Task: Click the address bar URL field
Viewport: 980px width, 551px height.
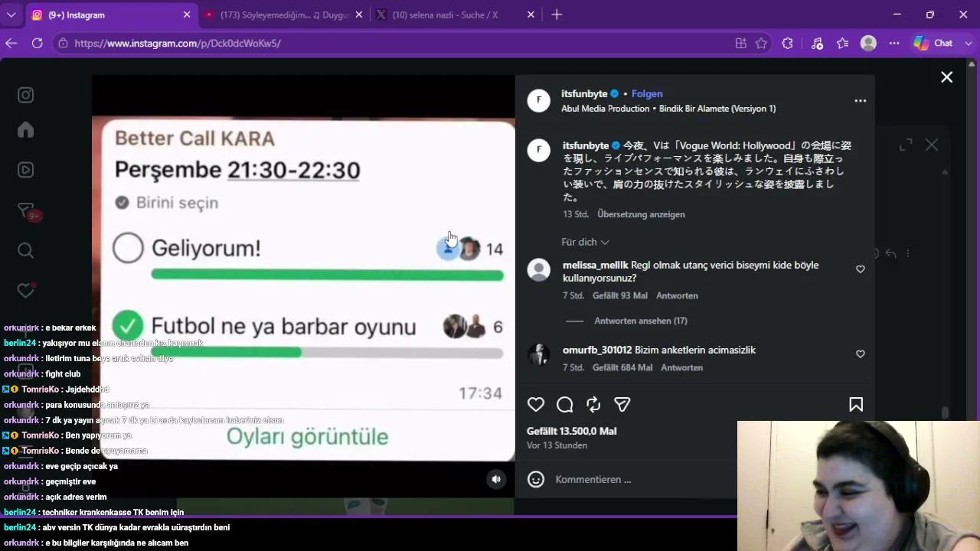Action: click(x=398, y=44)
